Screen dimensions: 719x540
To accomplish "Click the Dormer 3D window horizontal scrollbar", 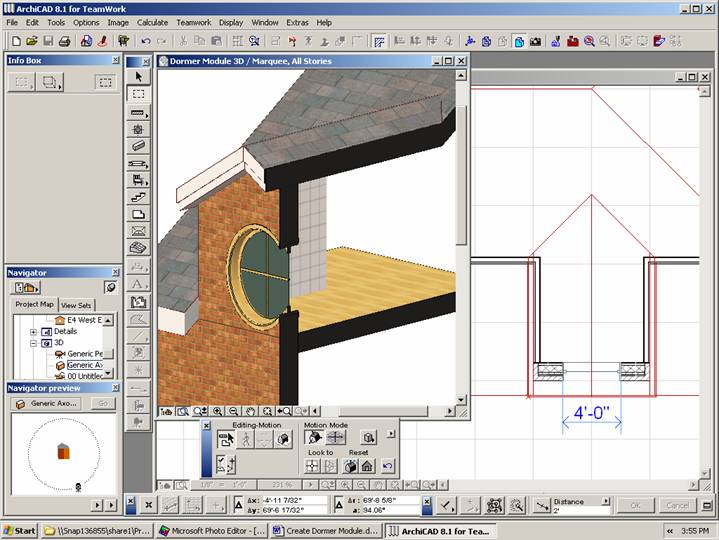I will coord(382,412).
